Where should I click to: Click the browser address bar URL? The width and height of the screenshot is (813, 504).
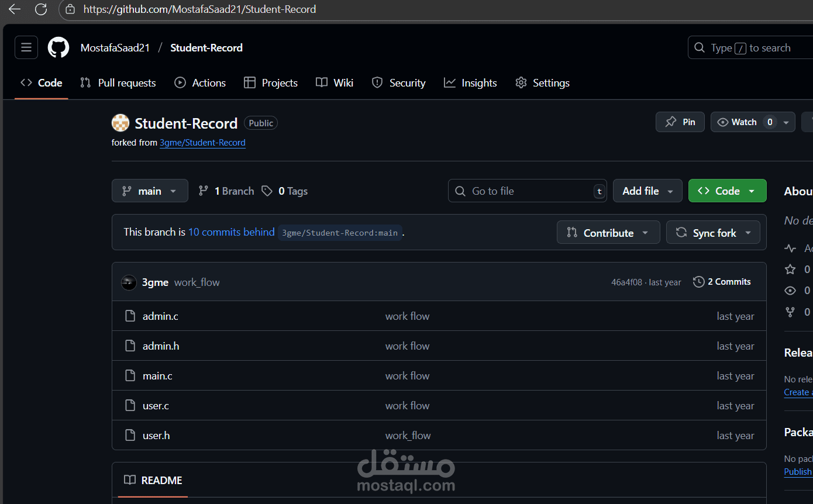coord(199,9)
